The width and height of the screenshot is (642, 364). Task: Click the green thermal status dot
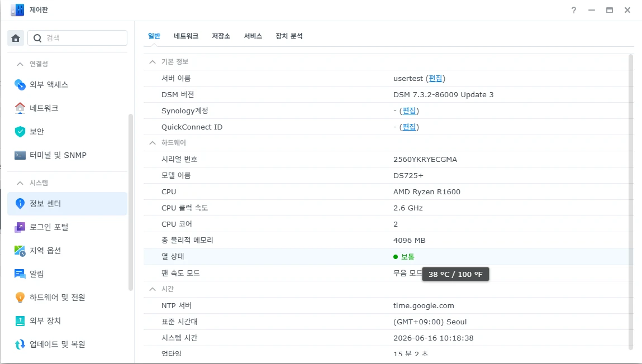click(x=396, y=257)
